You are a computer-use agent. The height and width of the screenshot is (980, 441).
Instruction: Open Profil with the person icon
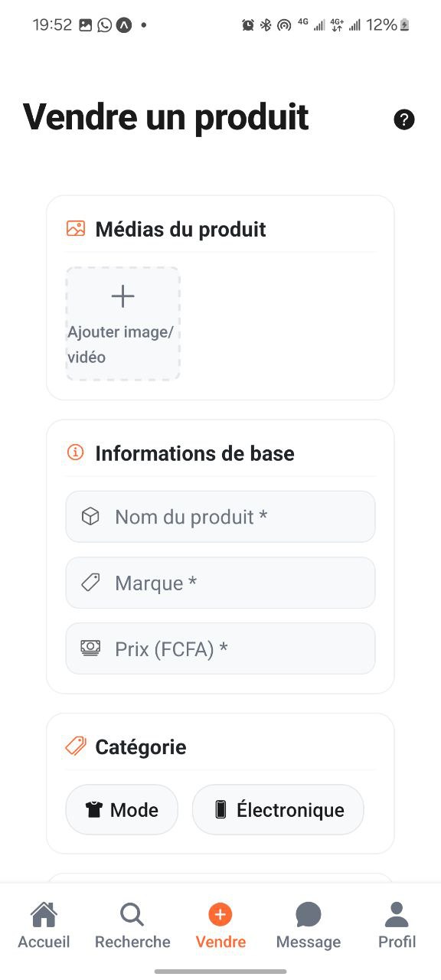pos(397,914)
